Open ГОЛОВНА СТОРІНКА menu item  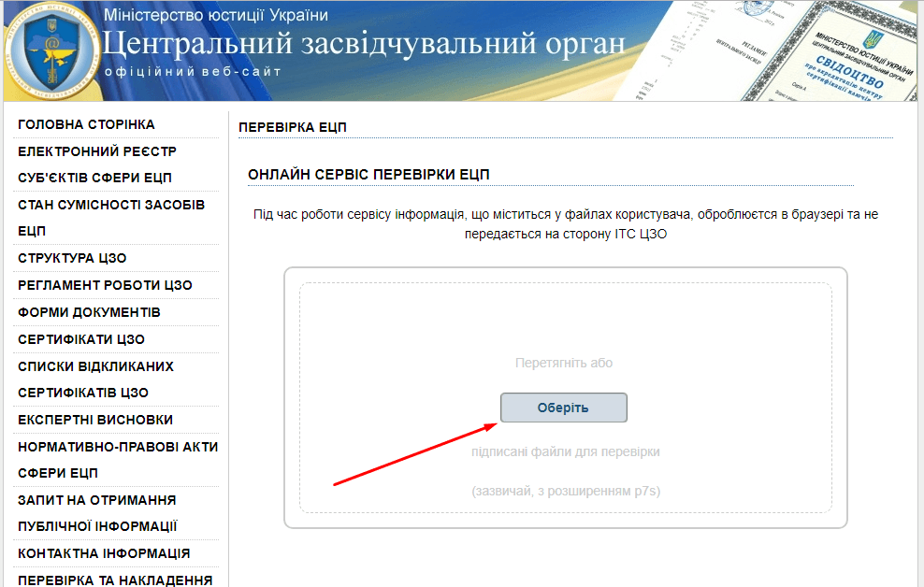pos(86,124)
